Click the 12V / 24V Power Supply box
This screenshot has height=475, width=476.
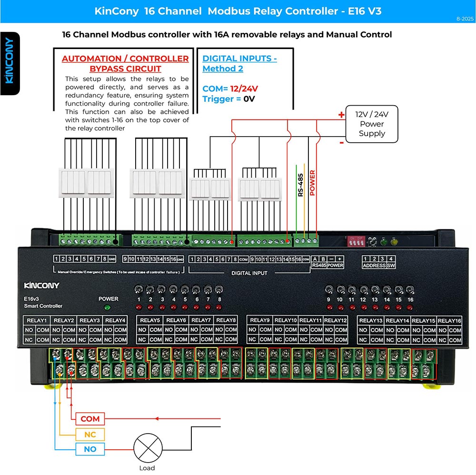[x=372, y=124]
